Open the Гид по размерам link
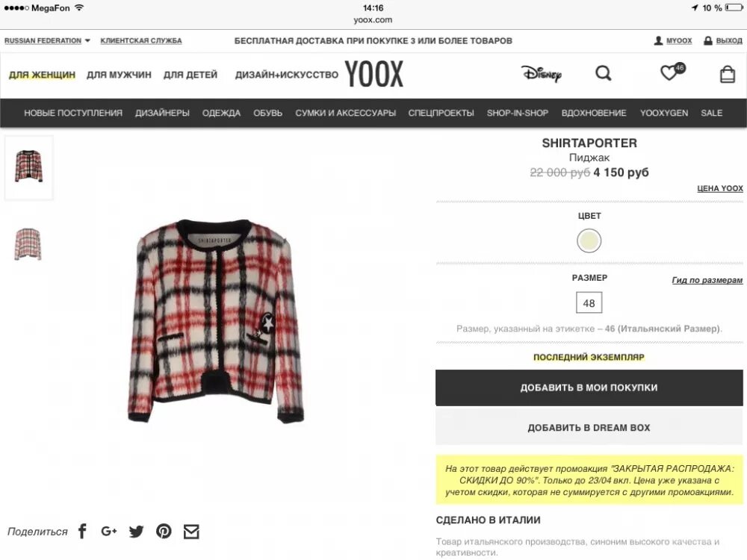Viewport: 747px width, 560px height. pyautogui.click(x=707, y=280)
